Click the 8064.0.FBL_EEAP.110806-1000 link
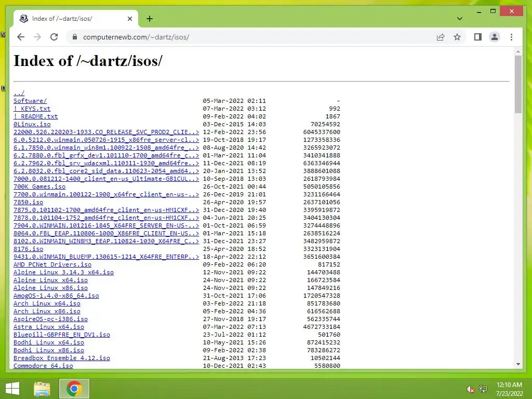Viewport: 532px width, 399px height. [x=106, y=233]
